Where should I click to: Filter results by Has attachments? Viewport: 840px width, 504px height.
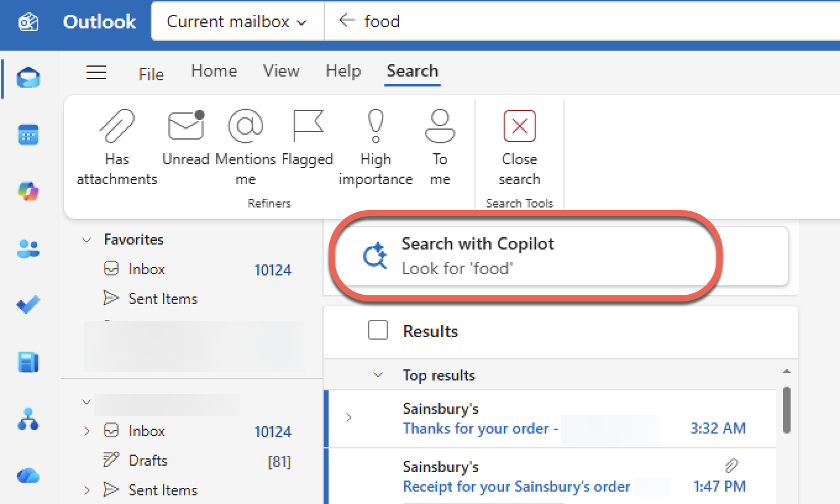coord(117,147)
